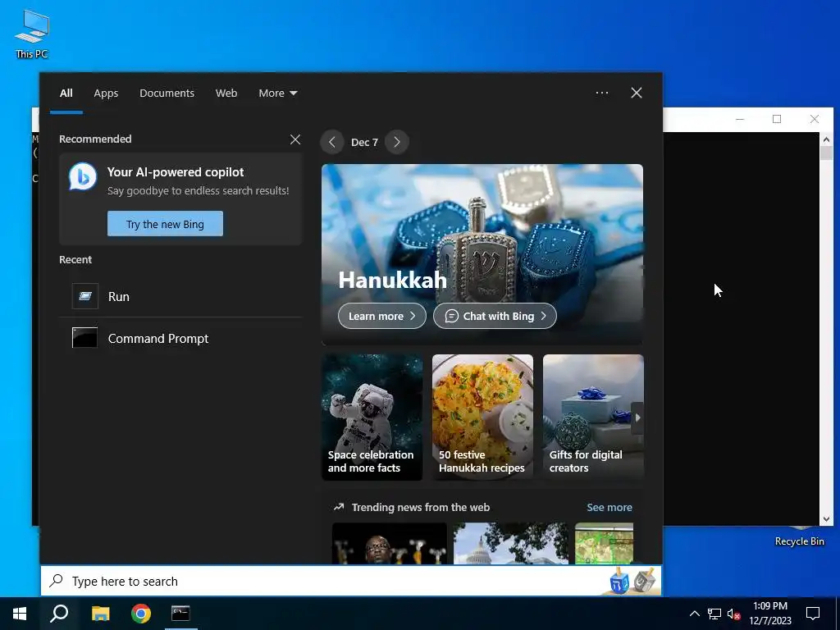Open See more trending news link
This screenshot has height=630, width=840.
pos(609,507)
